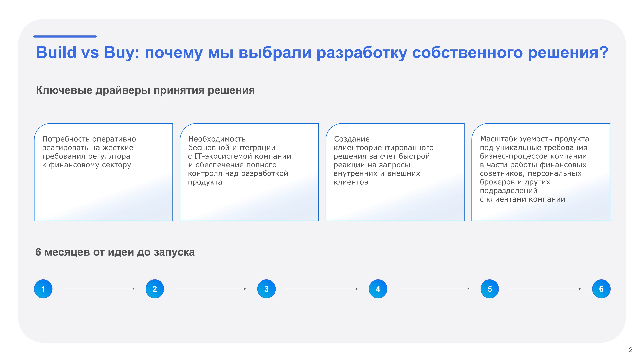Click slide page number 2

click(630, 350)
